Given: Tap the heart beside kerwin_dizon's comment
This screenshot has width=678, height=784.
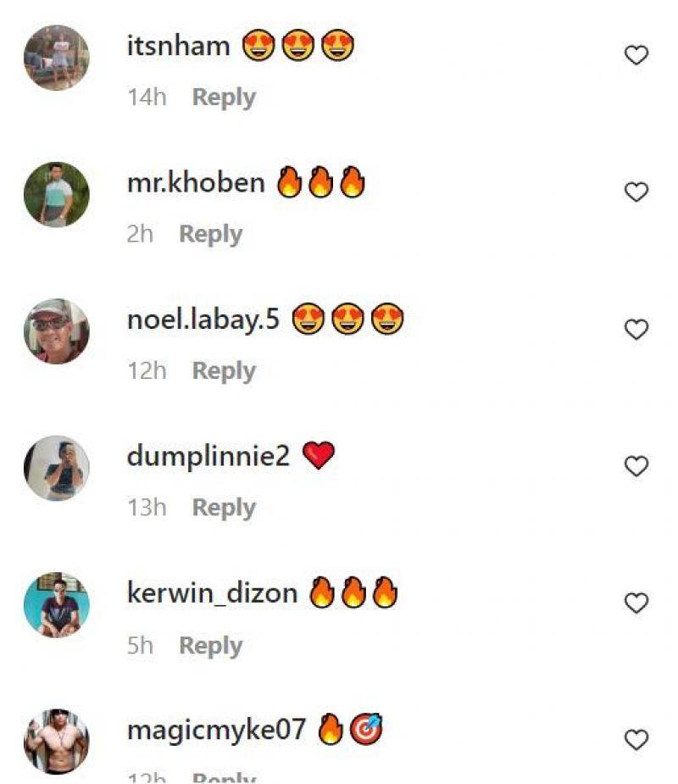Looking at the screenshot, I should point(636,603).
